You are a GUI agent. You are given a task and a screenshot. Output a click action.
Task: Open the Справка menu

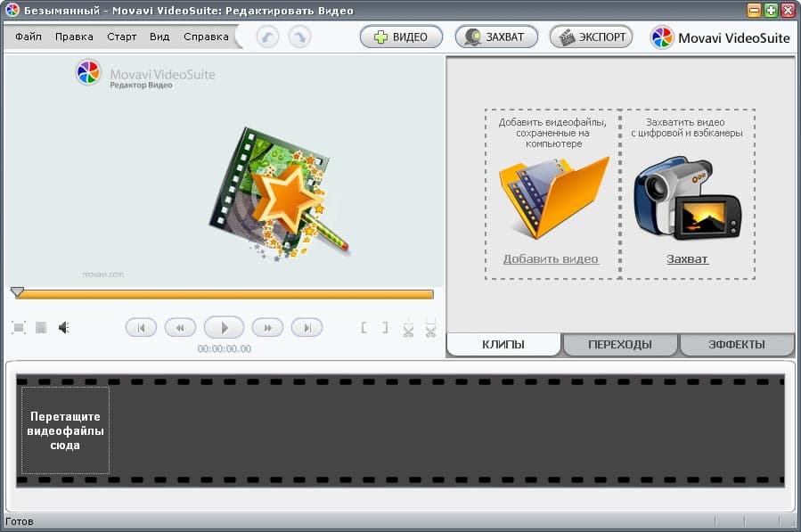[206, 37]
